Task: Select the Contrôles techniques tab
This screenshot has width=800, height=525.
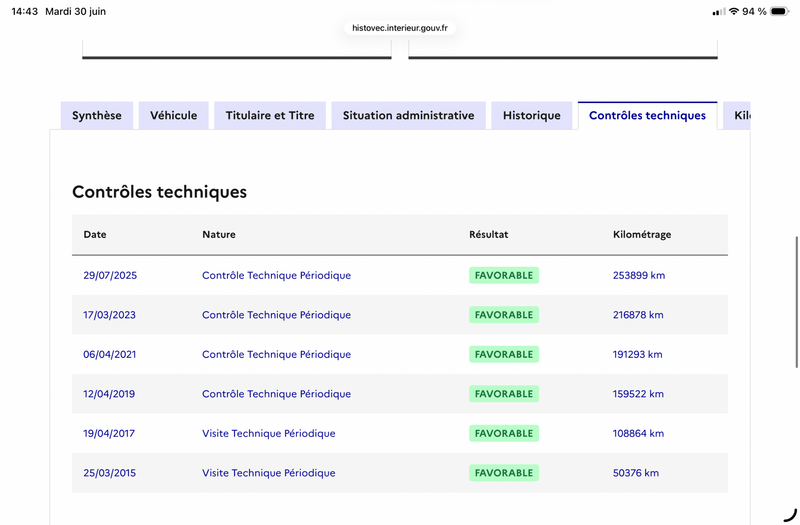Action: pos(647,115)
